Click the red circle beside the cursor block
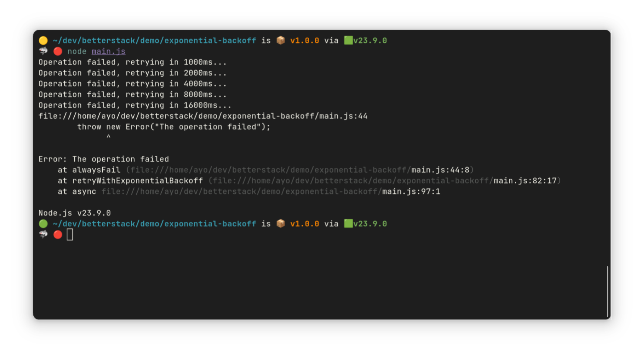 (58, 235)
